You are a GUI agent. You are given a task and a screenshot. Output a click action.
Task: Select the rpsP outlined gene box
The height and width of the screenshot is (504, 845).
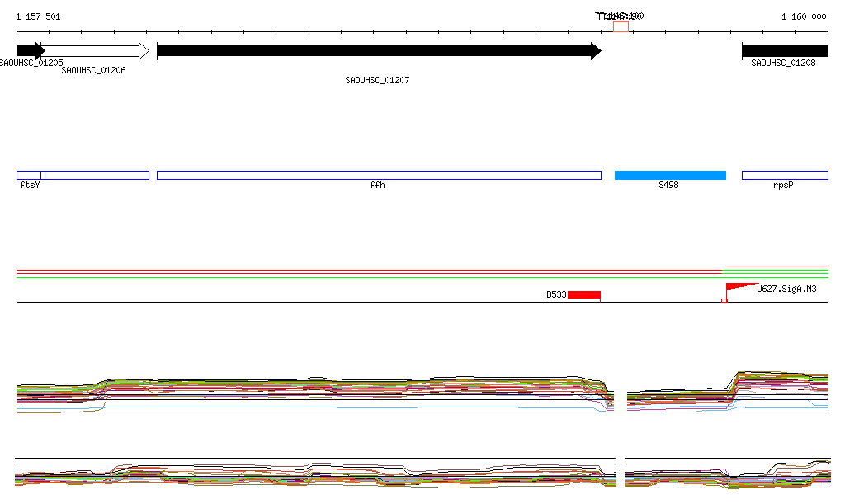tap(784, 175)
